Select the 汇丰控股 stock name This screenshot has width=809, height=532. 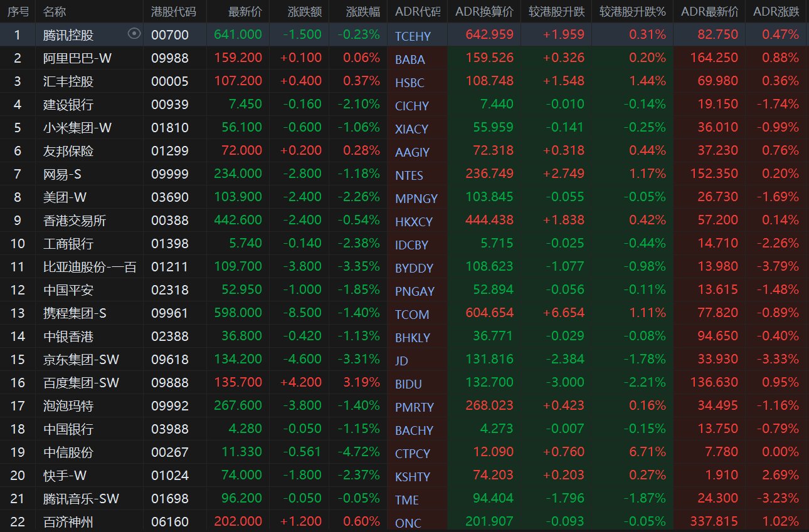[68, 81]
